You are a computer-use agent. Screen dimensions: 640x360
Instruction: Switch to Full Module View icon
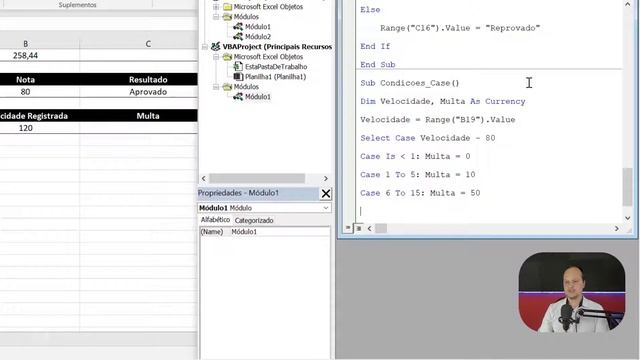(x=358, y=228)
